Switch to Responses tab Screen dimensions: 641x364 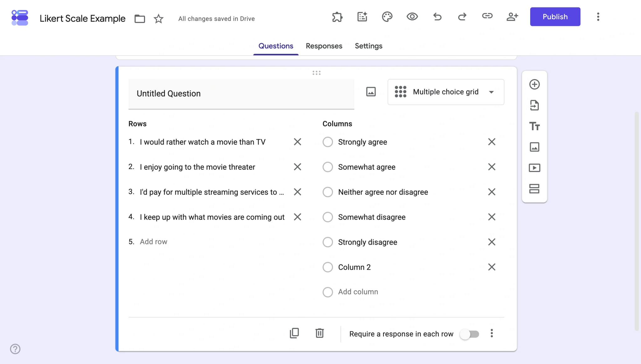coord(324,46)
